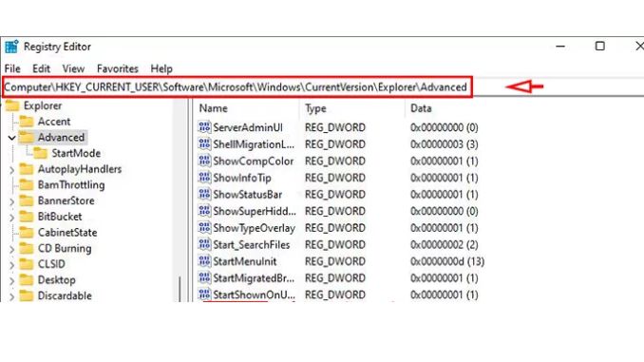This screenshot has height=362, width=644.
Task: Click REG_DWORD type of ShowStatusBar row
Action: [x=334, y=195]
